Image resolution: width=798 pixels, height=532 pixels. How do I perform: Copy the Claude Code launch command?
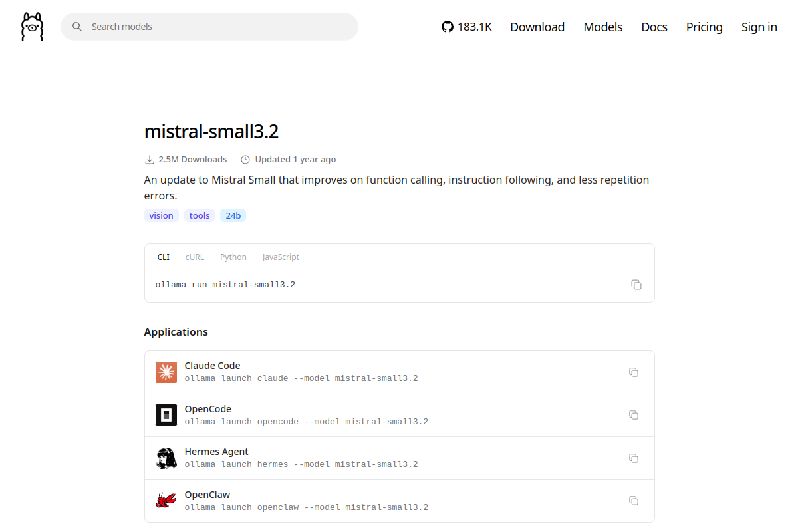point(634,372)
